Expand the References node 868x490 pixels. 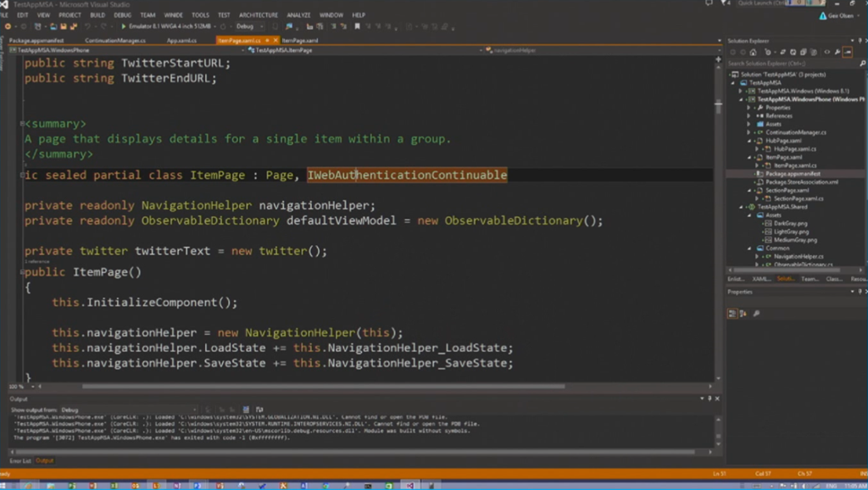[749, 116]
